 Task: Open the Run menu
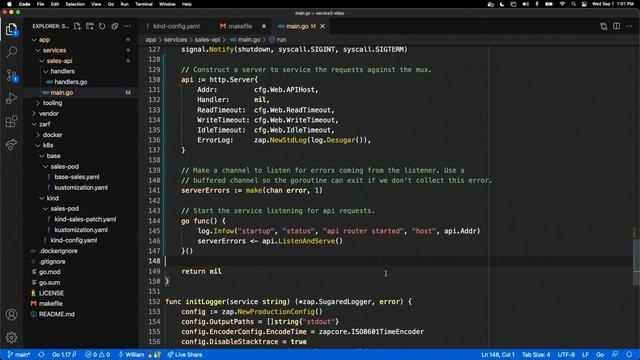124,4
